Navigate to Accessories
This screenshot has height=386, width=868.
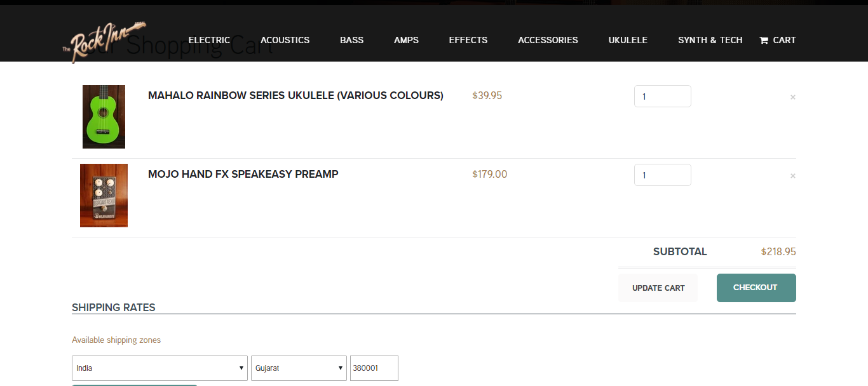point(548,40)
